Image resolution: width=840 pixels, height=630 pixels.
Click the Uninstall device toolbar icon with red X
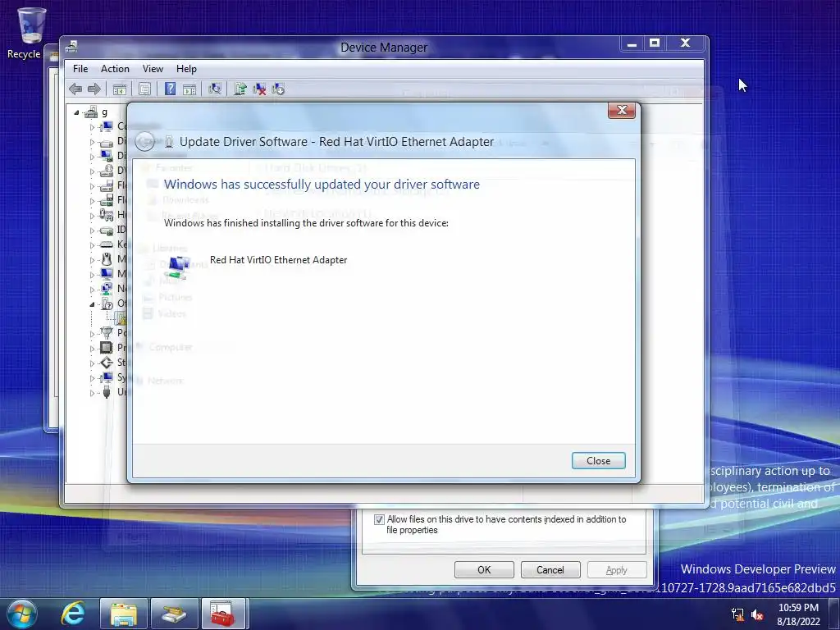point(259,89)
